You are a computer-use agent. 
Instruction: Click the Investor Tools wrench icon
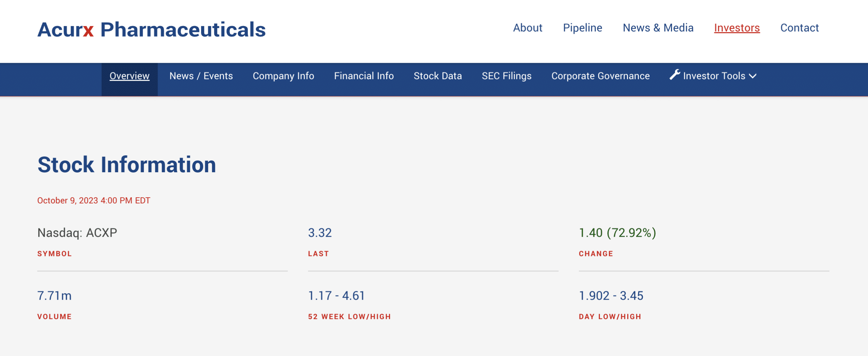675,75
